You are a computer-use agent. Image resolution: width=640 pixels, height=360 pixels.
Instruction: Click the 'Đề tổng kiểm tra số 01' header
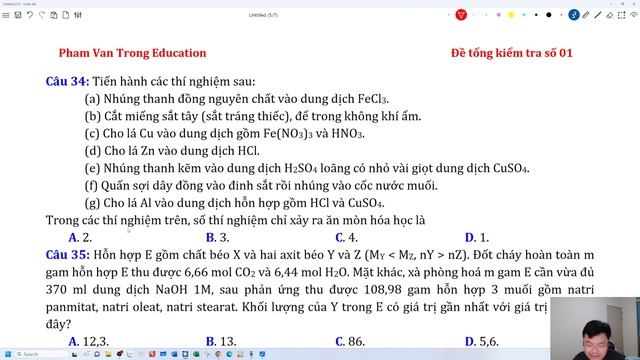(x=511, y=53)
